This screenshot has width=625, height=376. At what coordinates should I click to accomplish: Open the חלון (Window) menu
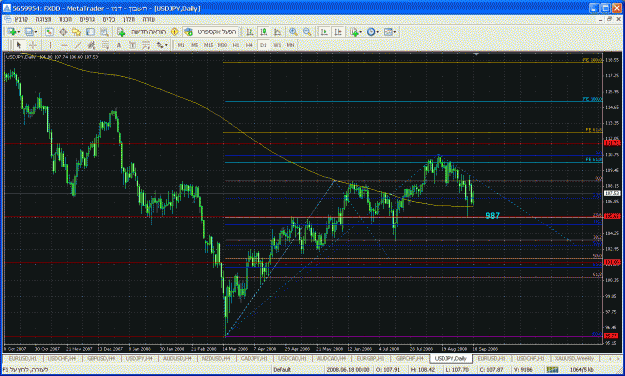pyautogui.click(x=129, y=19)
